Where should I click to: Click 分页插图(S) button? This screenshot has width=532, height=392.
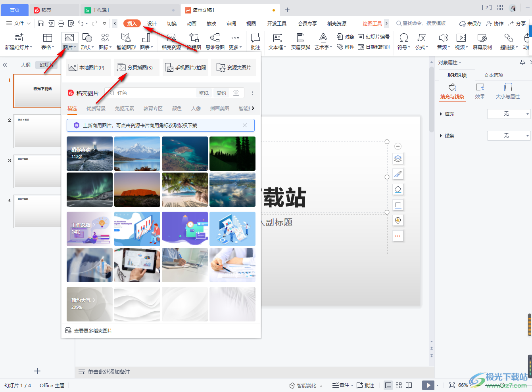137,68
